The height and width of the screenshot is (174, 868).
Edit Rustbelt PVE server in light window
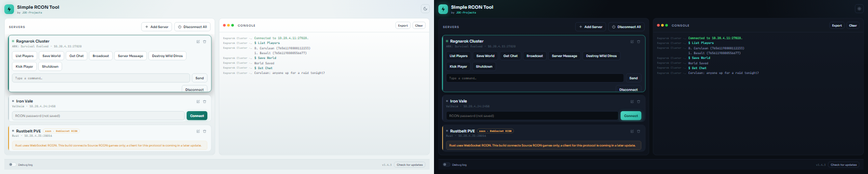[x=198, y=131]
